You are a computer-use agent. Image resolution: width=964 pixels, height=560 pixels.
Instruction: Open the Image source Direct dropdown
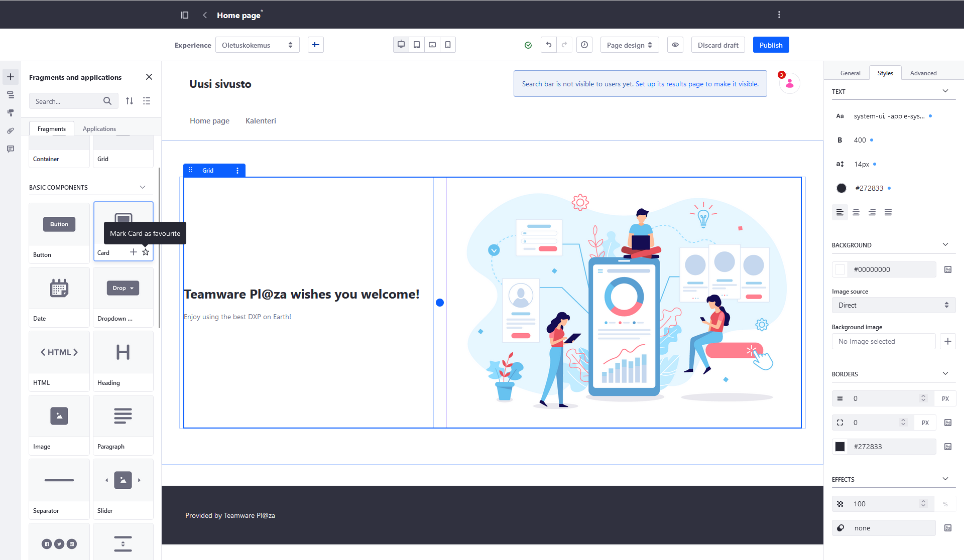click(894, 305)
